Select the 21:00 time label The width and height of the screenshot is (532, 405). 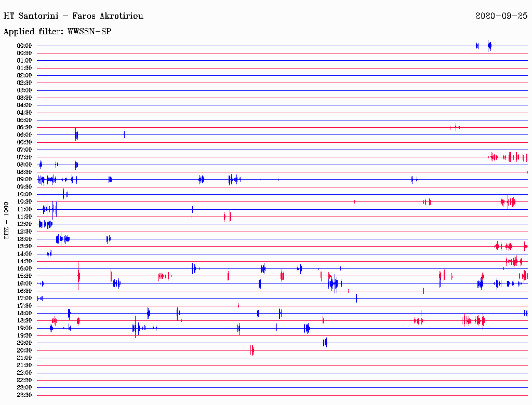pyautogui.click(x=24, y=358)
